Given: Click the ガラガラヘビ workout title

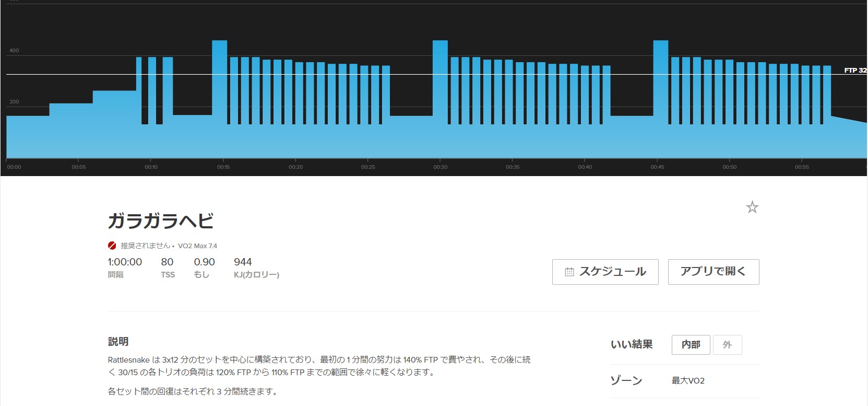Looking at the screenshot, I should tap(161, 221).
